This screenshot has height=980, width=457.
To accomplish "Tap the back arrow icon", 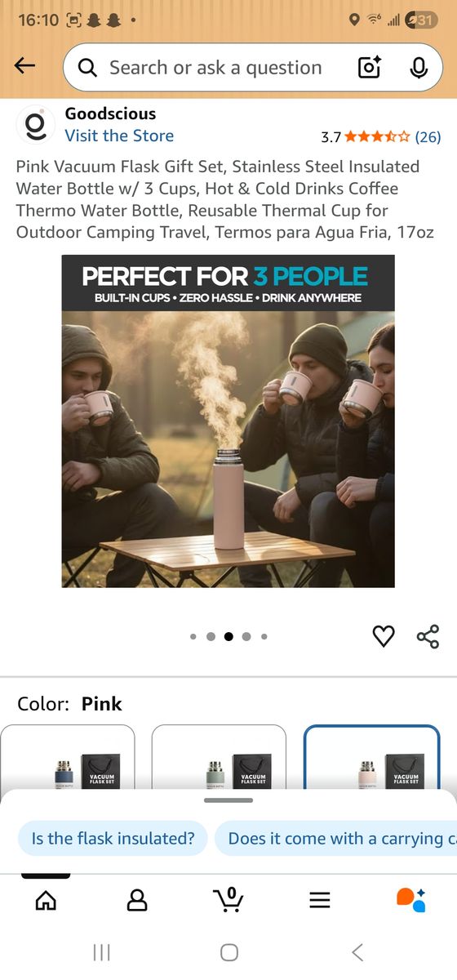I will coord(25,67).
